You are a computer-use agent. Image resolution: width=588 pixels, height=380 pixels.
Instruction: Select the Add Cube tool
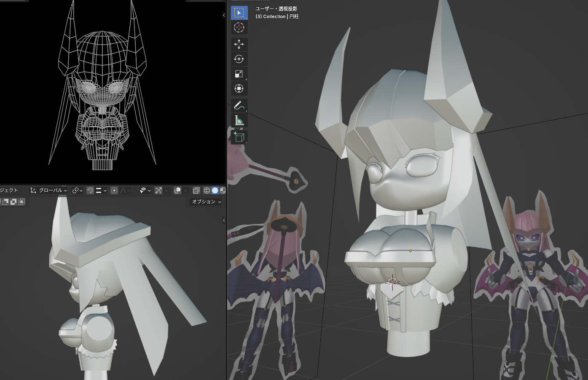pyautogui.click(x=239, y=137)
